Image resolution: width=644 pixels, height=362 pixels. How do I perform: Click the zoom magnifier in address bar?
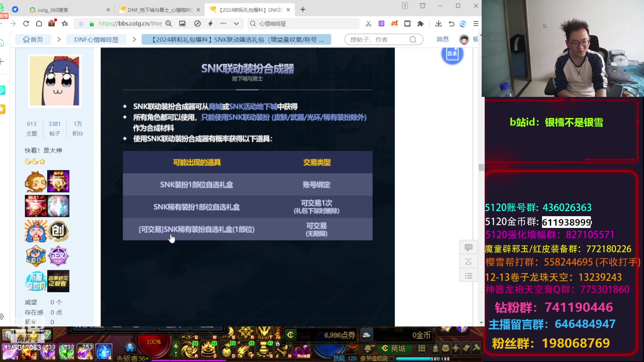click(x=169, y=23)
